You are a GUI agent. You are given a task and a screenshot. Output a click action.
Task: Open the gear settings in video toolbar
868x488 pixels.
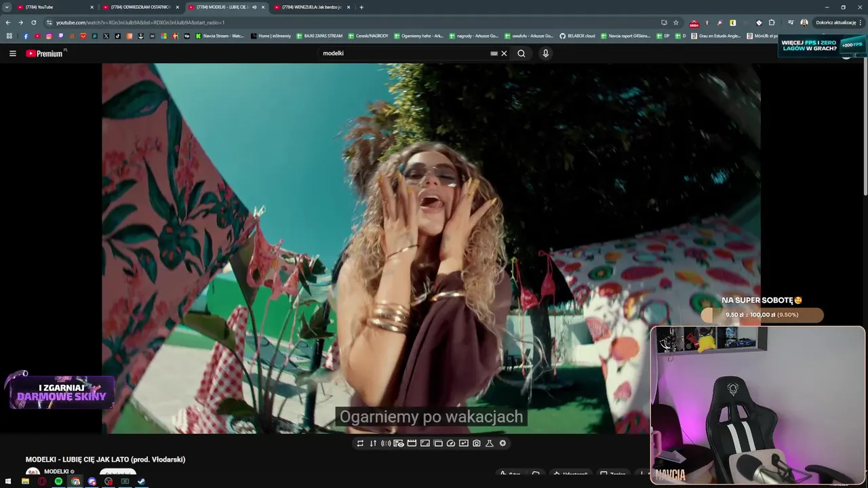[x=502, y=443]
